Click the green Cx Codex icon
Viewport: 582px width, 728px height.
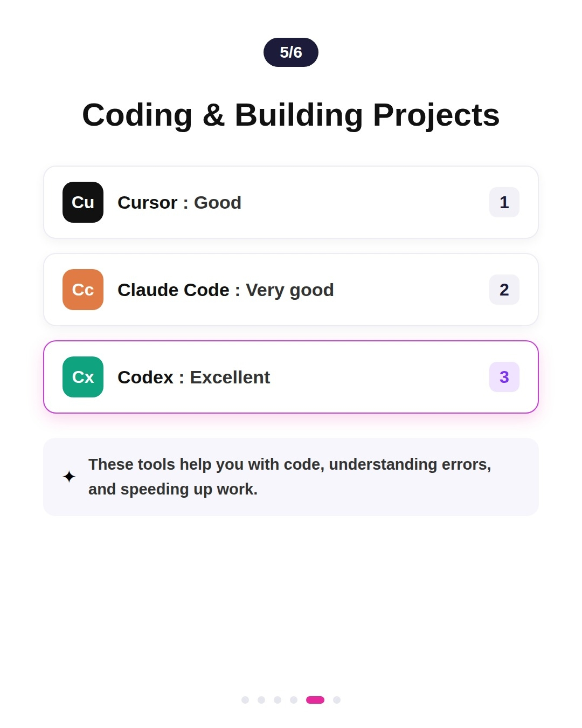83,377
